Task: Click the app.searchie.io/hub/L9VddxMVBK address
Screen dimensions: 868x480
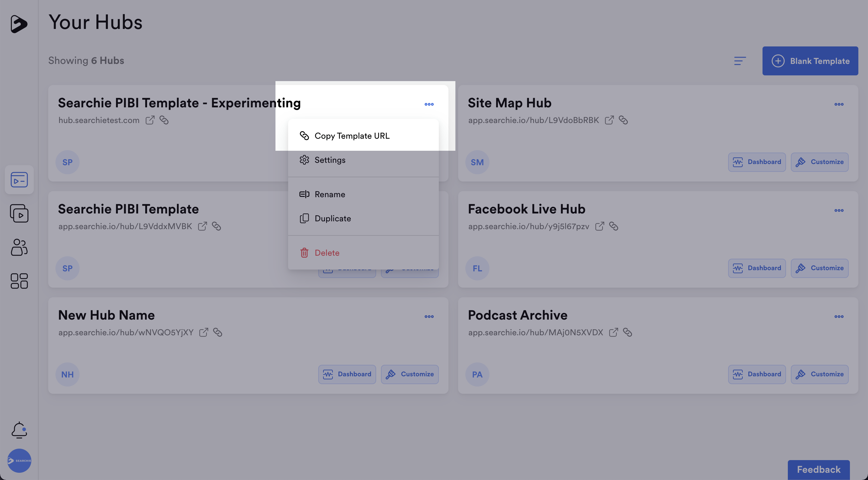Action: tap(125, 226)
